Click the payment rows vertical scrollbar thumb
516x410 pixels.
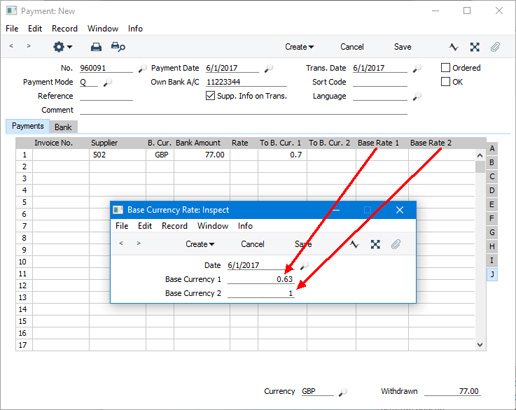(x=480, y=167)
